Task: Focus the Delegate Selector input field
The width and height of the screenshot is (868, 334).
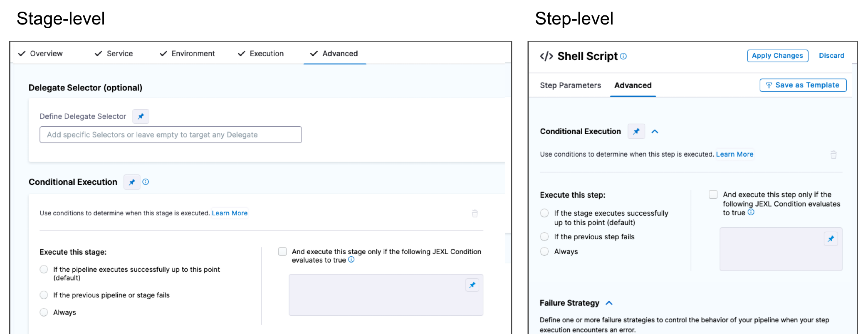Action: coord(171,135)
